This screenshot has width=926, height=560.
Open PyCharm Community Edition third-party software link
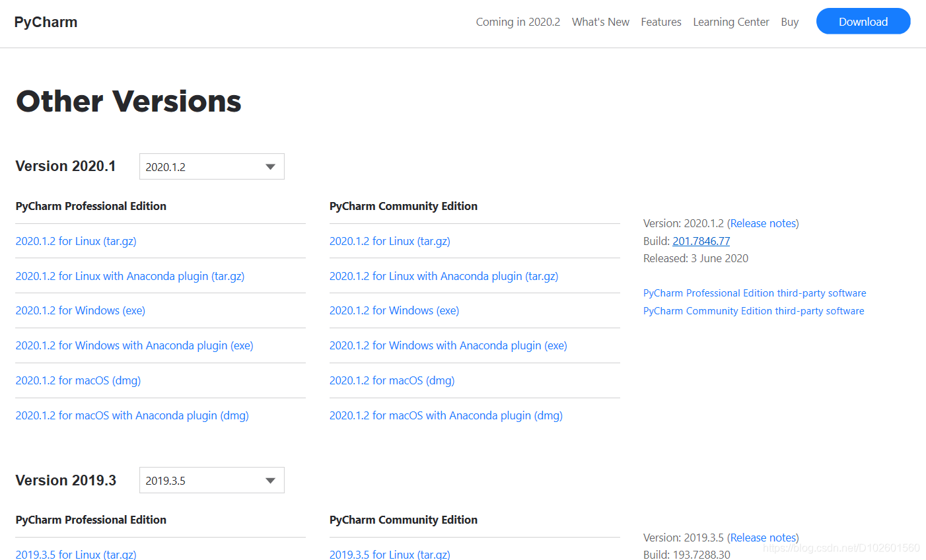(754, 311)
